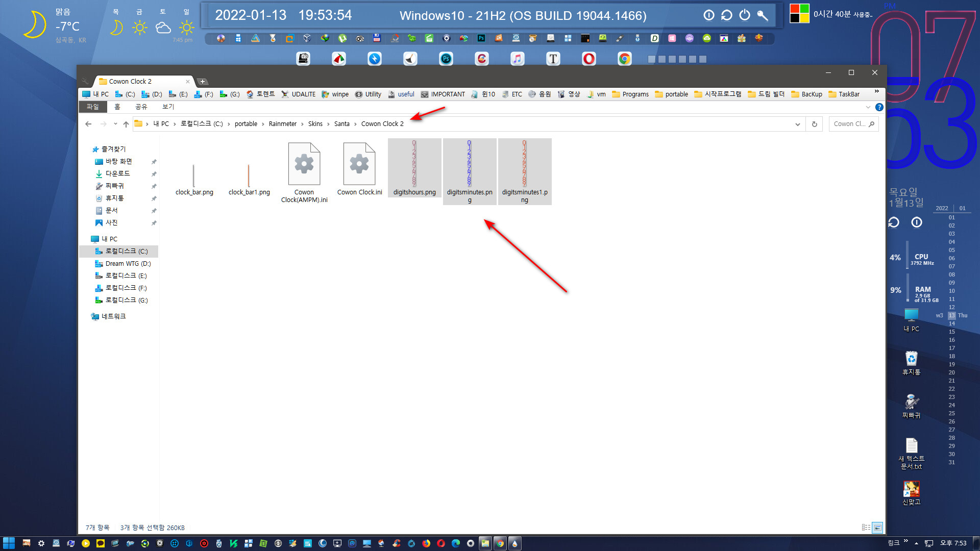Viewport: 980px width, 551px height.
Task: Click the taskbar clock showing 오후 7:53
Action: pos(953,543)
